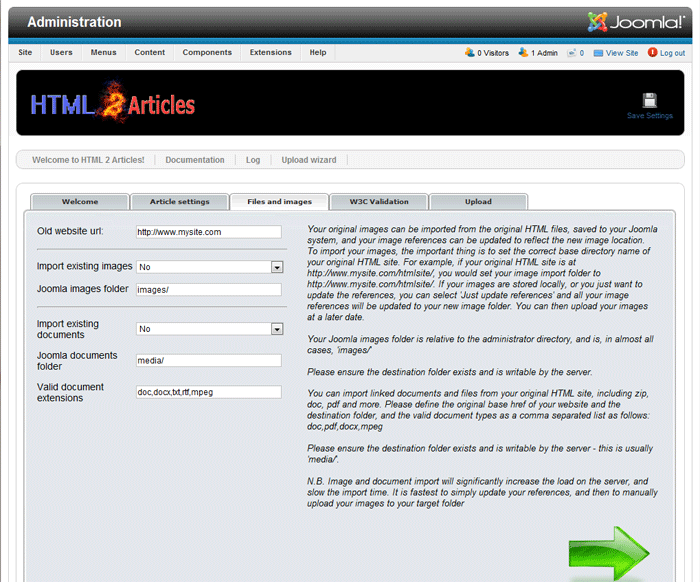
Task: Click the Joomla! logo
Action: click(636, 21)
